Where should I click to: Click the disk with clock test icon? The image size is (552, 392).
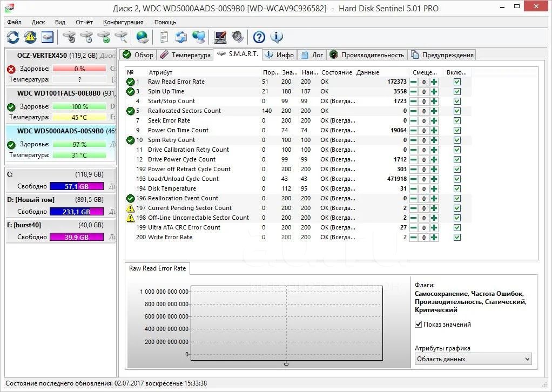click(86, 37)
